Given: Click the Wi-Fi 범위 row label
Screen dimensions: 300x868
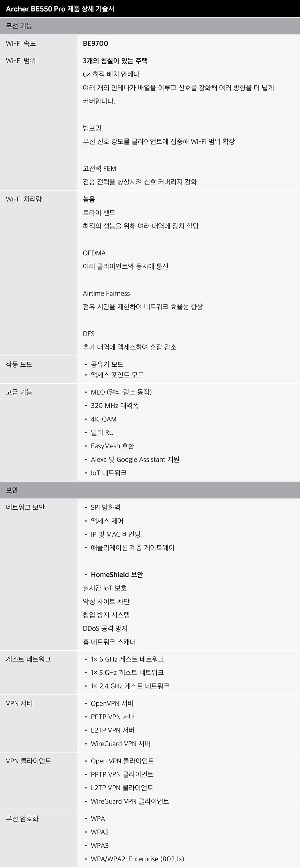Looking at the screenshot, I should (21, 61).
